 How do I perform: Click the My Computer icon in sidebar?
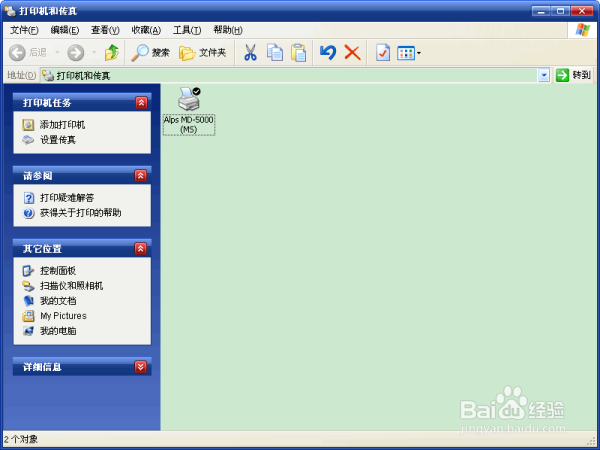(28, 331)
